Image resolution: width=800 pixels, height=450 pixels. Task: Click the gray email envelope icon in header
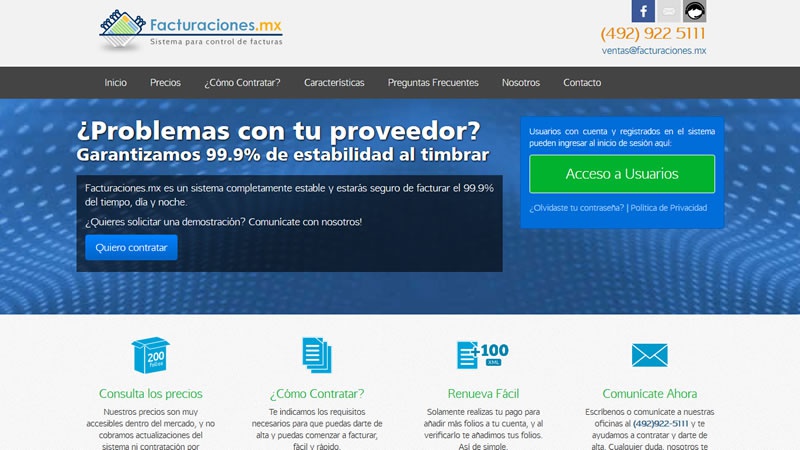tap(669, 11)
